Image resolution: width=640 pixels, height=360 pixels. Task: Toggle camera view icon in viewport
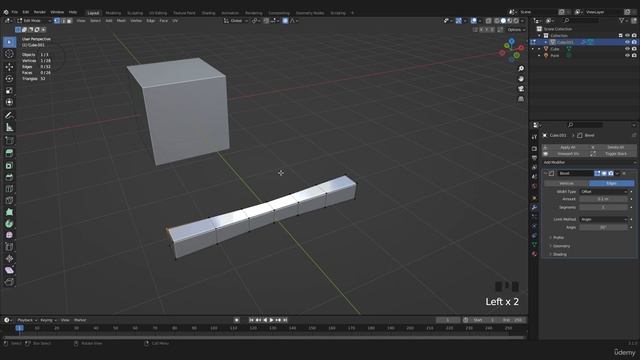(521, 89)
